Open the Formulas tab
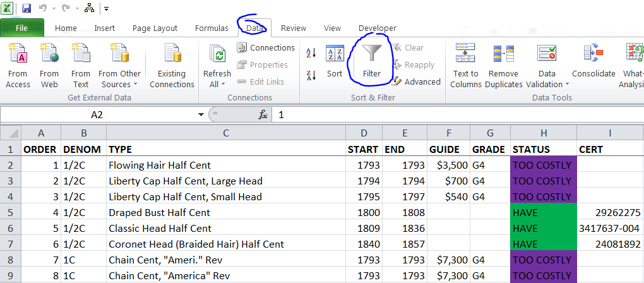 coord(212,28)
